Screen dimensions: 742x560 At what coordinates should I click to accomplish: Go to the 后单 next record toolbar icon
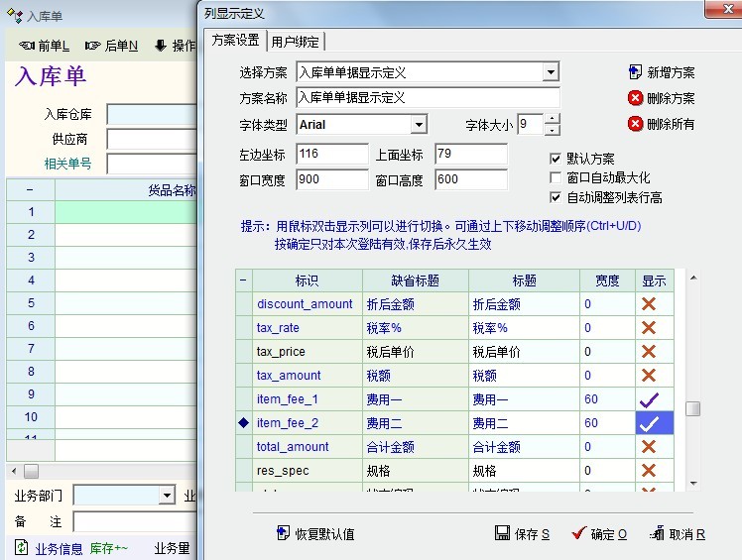(x=93, y=46)
